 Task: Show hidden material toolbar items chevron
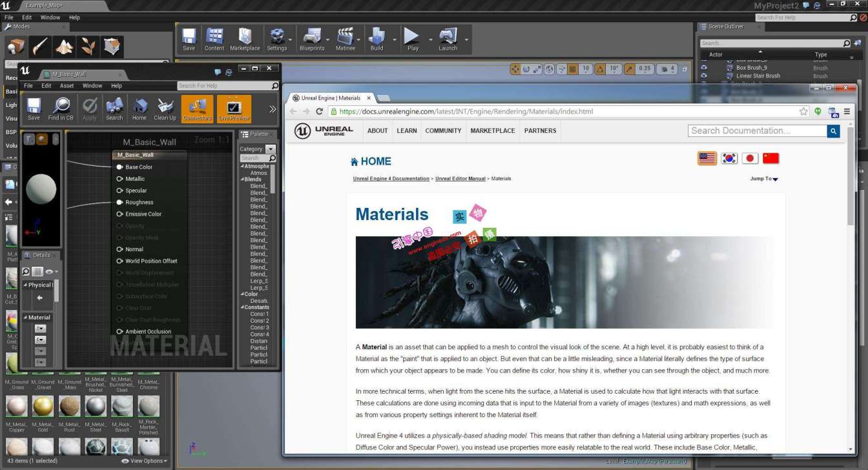tap(273, 109)
